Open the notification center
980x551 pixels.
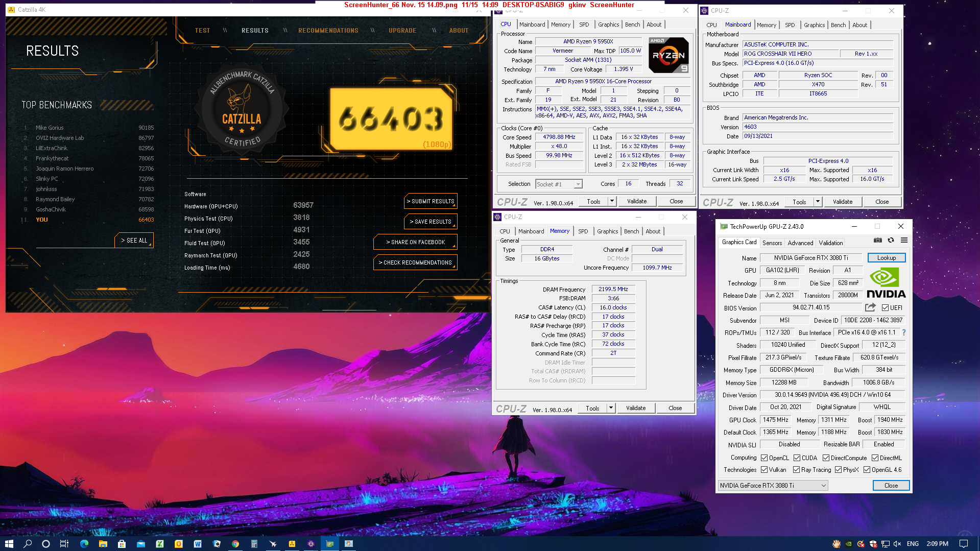[x=964, y=544]
